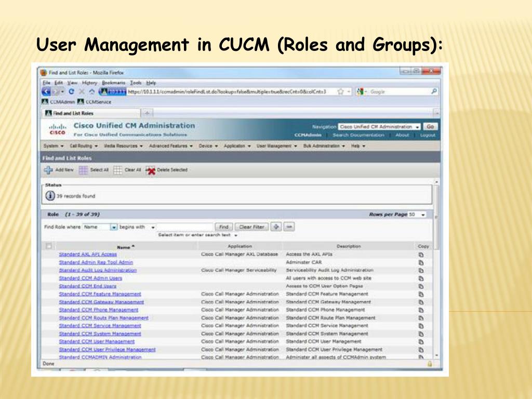Open the Firefox Bookmarks menu
This screenshot has width=532, height=399.
[x=114, y=83]
